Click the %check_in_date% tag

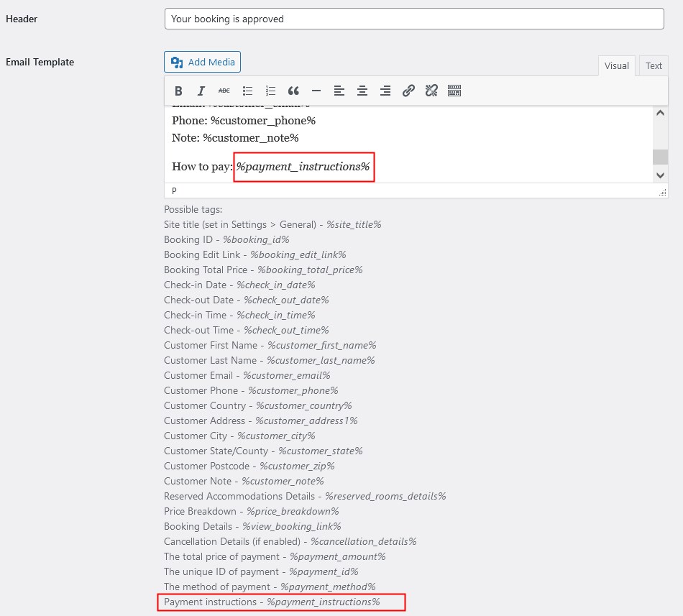click(x=276, y=285)
